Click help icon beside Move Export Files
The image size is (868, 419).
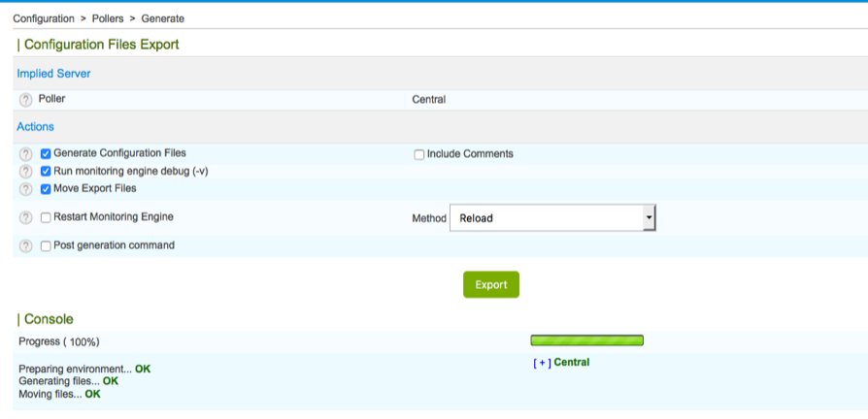click(26, 189)
